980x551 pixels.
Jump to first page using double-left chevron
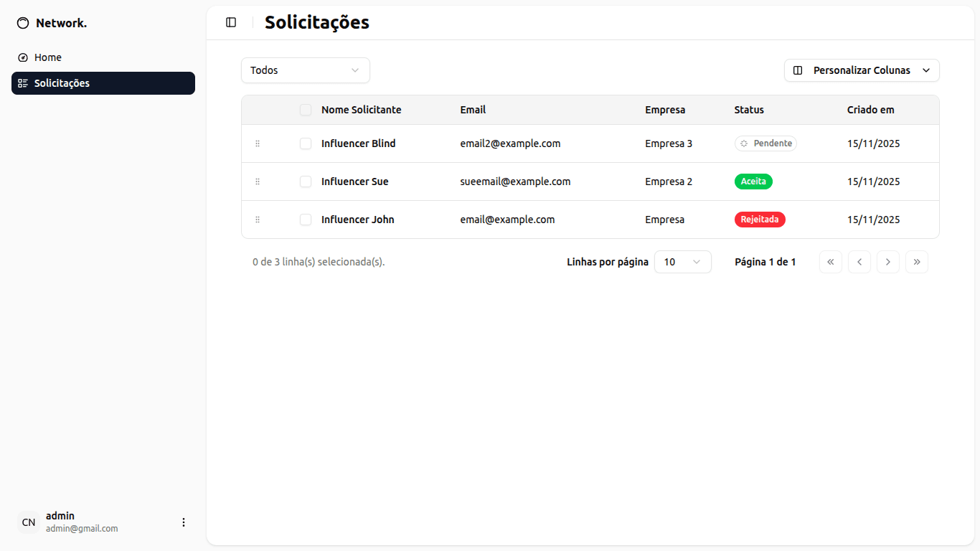(x=830, y=261)
